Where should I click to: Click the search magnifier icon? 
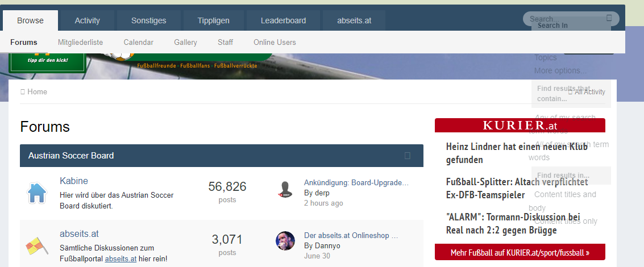click(609, 18)
